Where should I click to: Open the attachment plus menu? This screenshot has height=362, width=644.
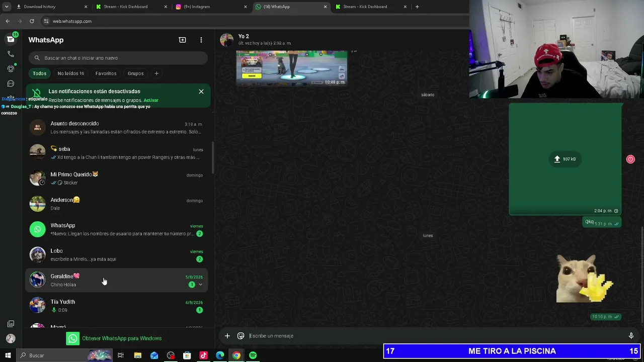227,336
